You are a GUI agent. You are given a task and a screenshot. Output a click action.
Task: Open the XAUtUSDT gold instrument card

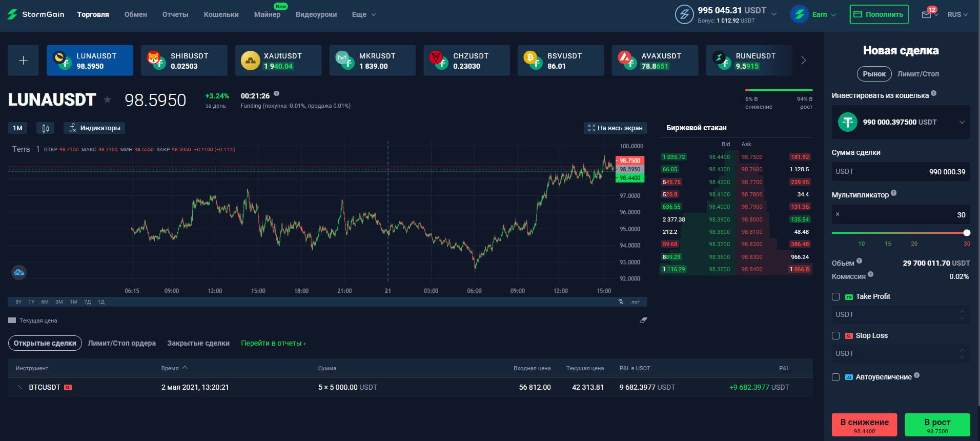278,61
